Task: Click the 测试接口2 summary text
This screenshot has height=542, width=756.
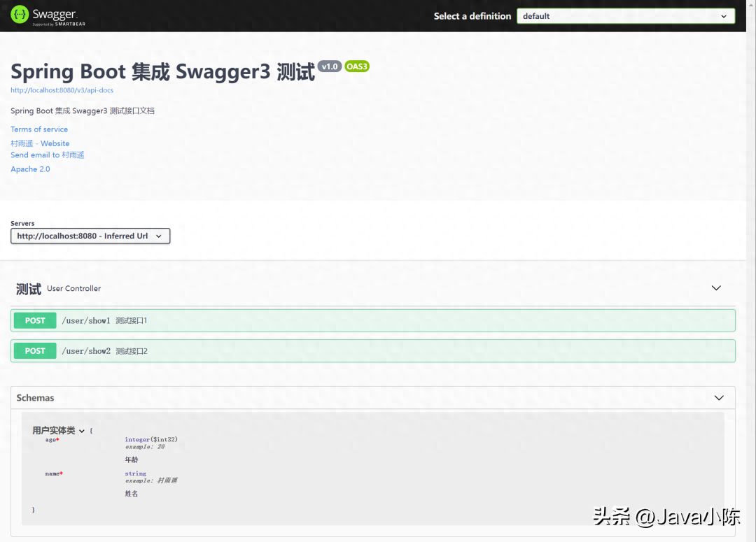Action: pyautogui.click(x=132, y=351)
